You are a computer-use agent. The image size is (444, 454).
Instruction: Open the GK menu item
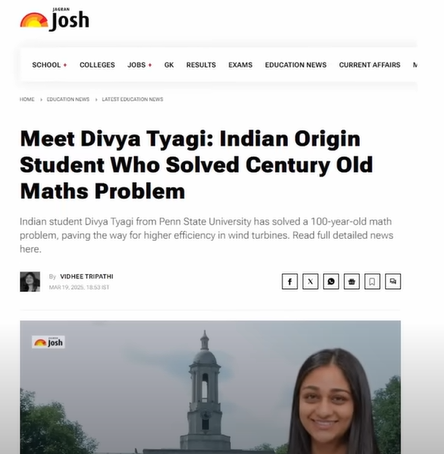click(169, 65)
